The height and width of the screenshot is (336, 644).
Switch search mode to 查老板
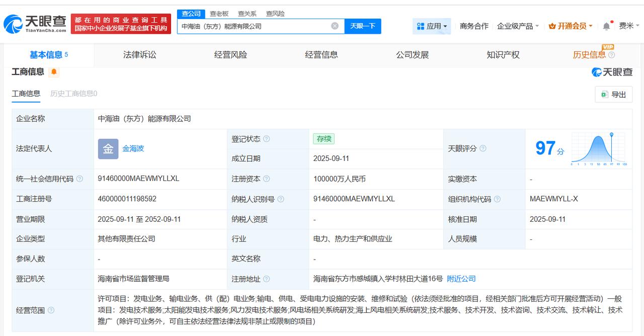219,14
